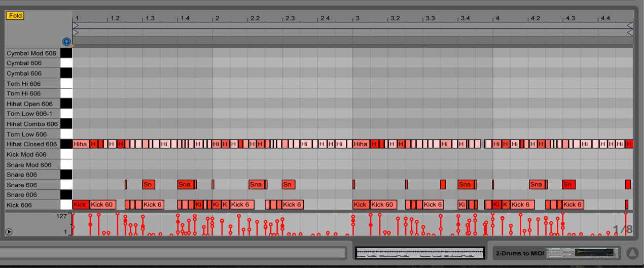Click ruler marker 2.4
The width and height of the screenshot is (644, 268).
325,18
